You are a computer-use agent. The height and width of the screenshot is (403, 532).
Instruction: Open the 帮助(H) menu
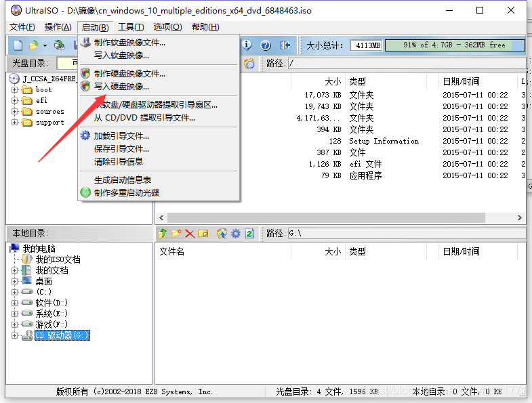tap(205, 27)
